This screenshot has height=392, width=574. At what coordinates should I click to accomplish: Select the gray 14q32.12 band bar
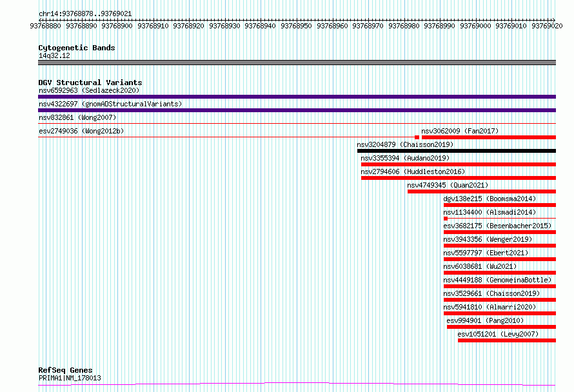click(x=297, y=63)
